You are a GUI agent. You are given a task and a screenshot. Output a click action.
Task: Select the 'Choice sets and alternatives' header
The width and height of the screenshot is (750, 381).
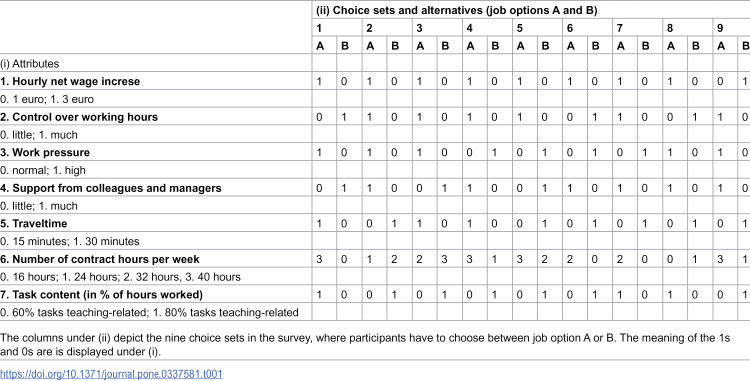pyautogui.click(x=457, y=11)
